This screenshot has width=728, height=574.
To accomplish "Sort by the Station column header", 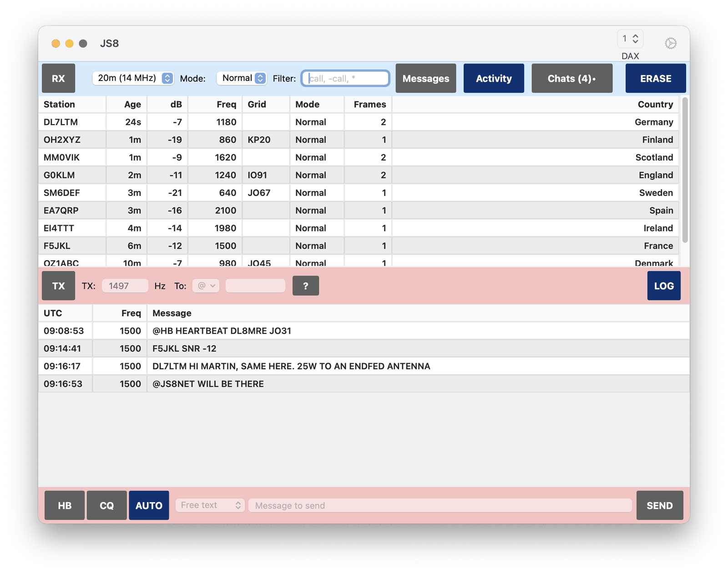I will point(72,104).
